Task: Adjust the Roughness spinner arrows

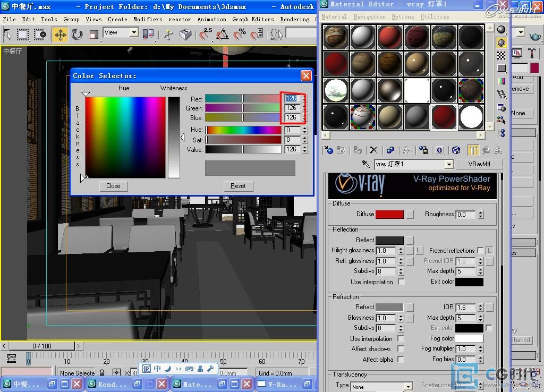Action: [x=480, y=215]
